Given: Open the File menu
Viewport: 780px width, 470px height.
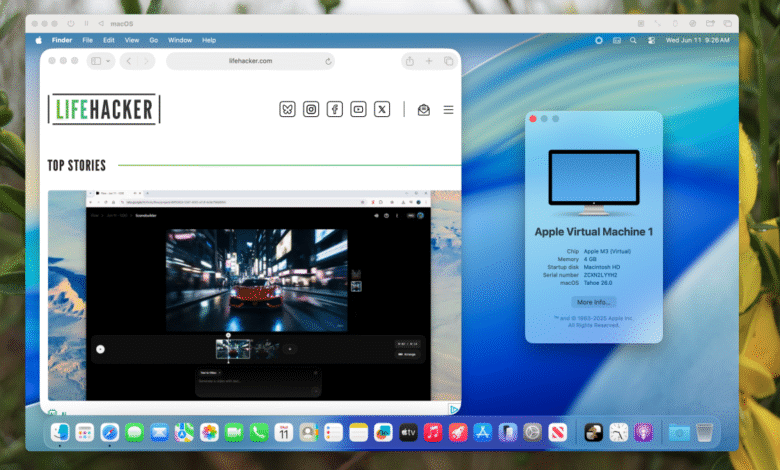Looking at the screenshot, I should 88,40.
